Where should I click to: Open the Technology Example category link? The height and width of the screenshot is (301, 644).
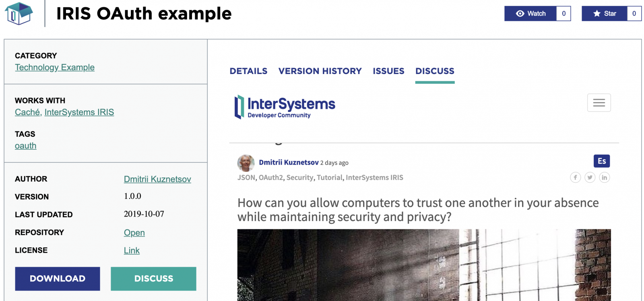(x=55, y=68)
